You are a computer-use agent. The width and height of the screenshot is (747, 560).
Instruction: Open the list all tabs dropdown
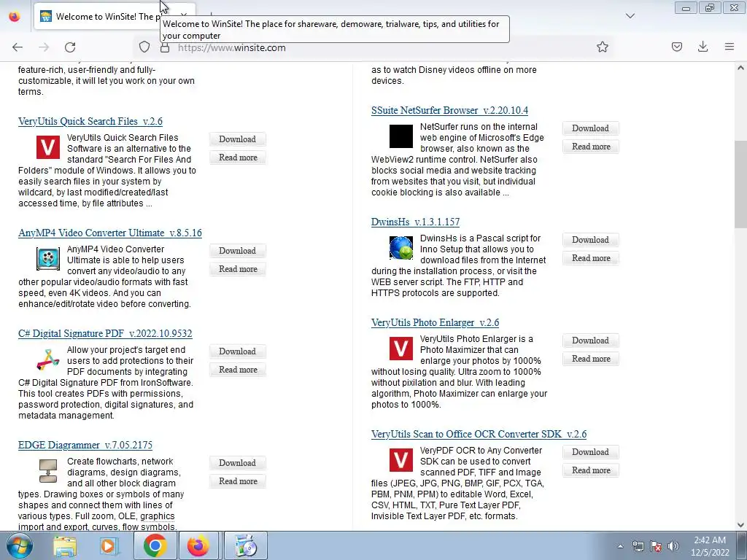[x=630, y=16]
